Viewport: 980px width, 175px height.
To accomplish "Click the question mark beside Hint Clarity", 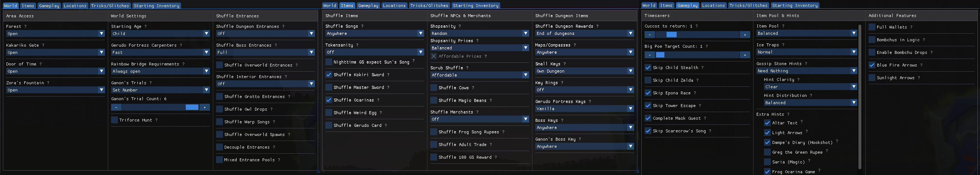I will (799, 80).
